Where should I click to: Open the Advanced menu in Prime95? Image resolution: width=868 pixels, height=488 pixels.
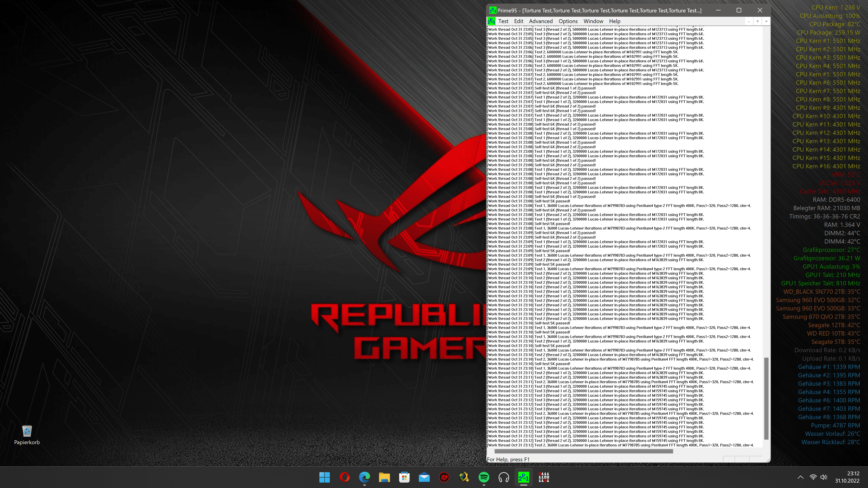pos(540,21)
